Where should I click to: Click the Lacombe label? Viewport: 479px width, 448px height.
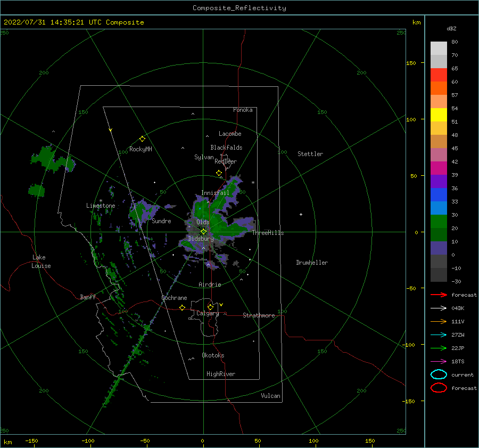[230, 134]
